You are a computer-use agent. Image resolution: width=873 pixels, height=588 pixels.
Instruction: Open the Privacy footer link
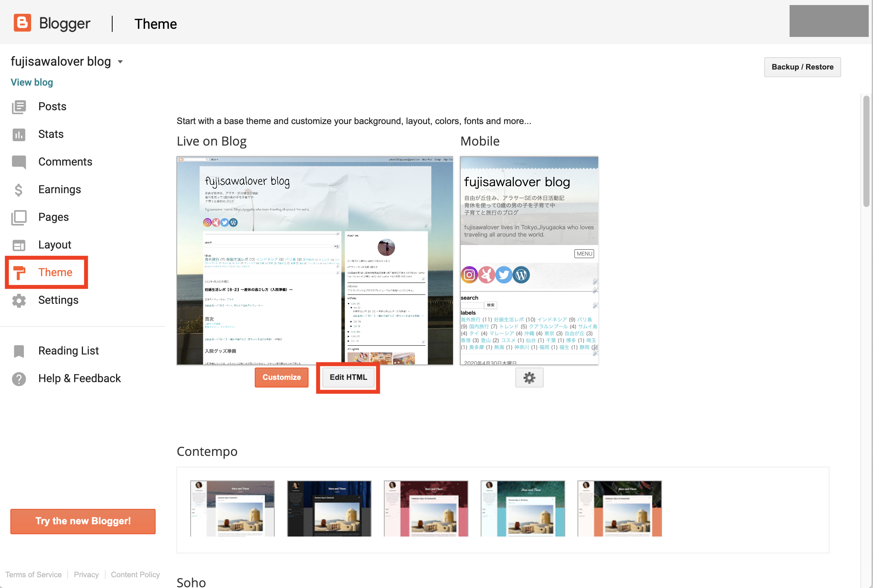86,575
